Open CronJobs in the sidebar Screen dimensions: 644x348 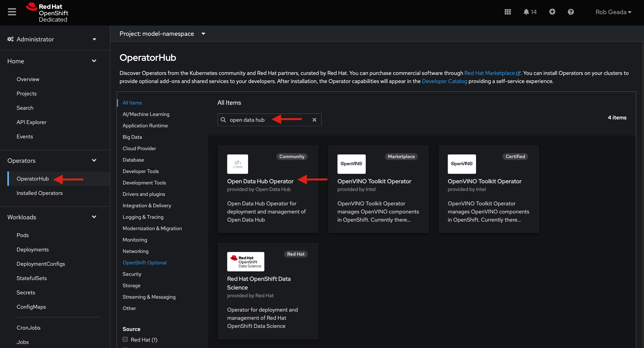coord(28,328)
